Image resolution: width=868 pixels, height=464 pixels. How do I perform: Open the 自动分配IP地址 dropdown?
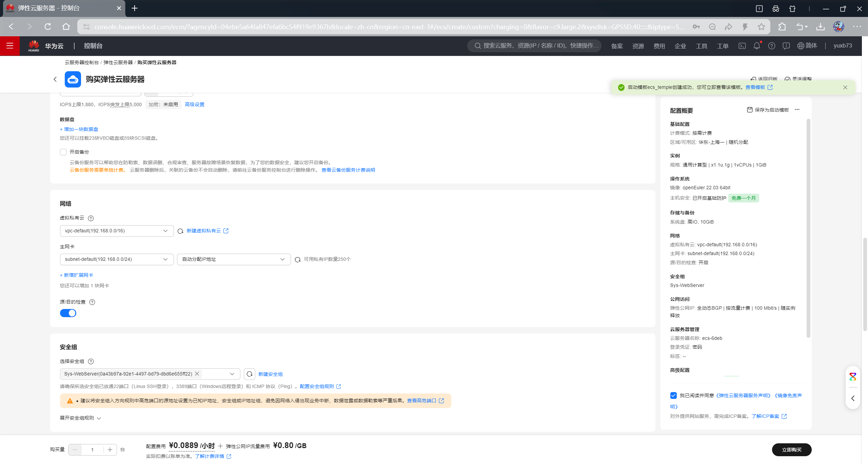coord(234,259)
